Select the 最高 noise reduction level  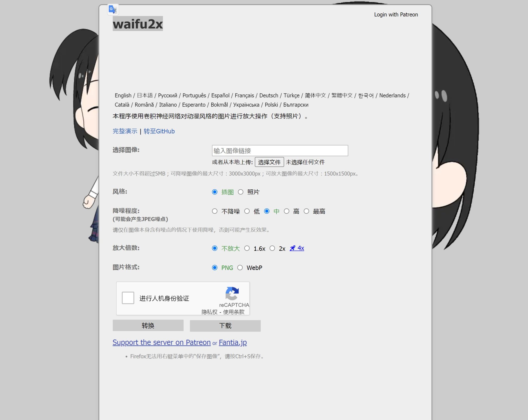(x=306, y=211)
